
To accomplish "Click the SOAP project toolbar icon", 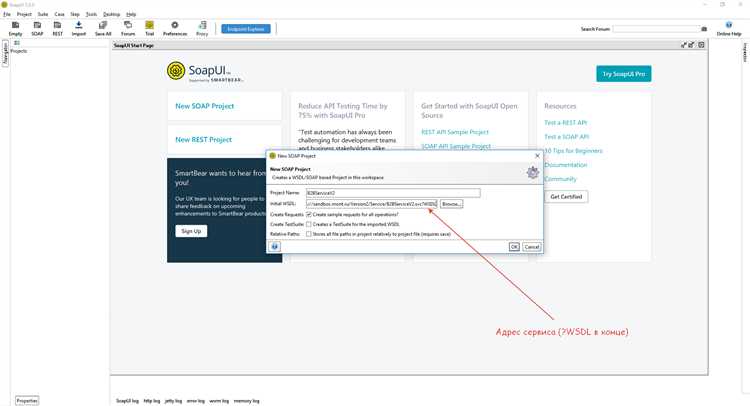I will (37, 28).
